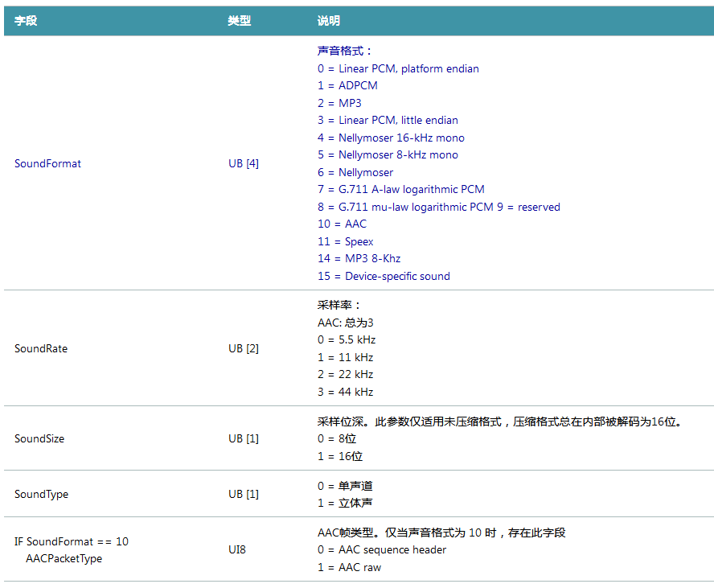Select the '15 = Device-specific sound' entry
The width and height of the screenshot is (714, 588).
tap(384, 276)
